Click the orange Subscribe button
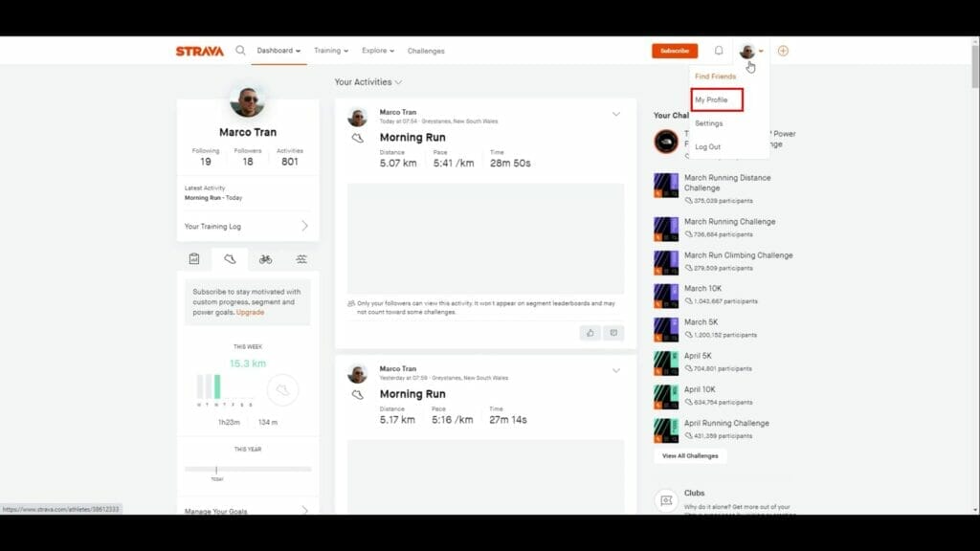Image resolution: width=980 pixels, height=551 pixels. (675, 50)
